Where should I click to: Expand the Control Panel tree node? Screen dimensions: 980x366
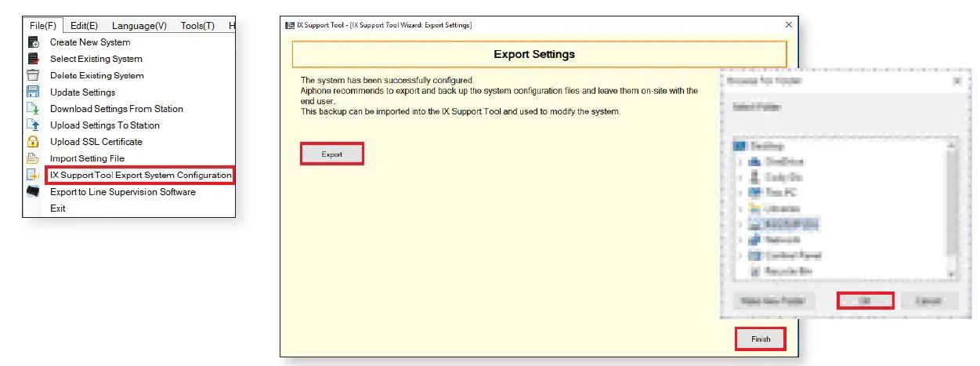pyautogui.click(x=740, y=255)
